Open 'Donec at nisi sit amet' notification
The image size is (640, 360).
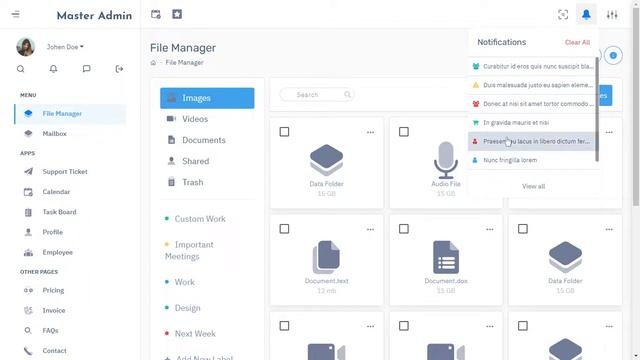[x=532, y=104]
